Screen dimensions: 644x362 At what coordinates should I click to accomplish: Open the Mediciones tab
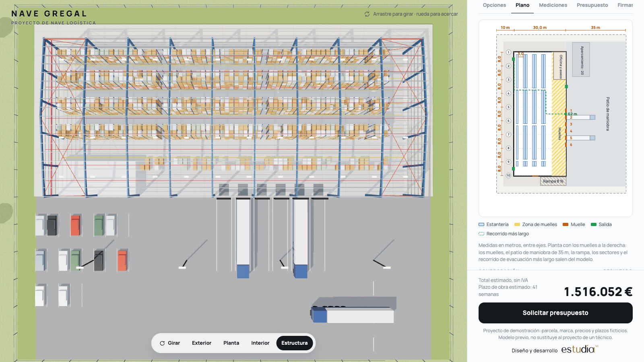point(553,5)
